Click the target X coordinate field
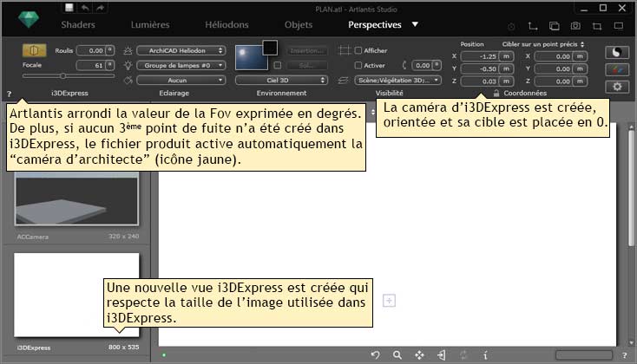Screen dimensions: 637x364 pyautogui.click(x=553, y=56)
